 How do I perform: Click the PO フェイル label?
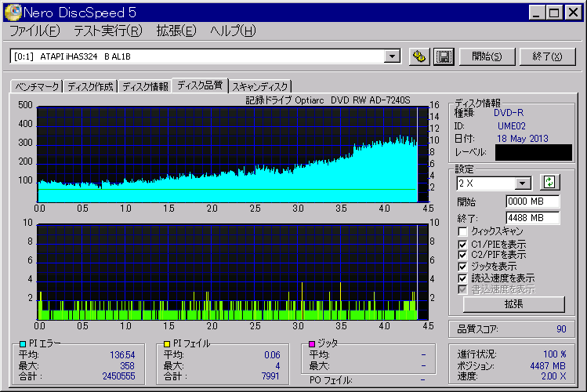(331, 380)
